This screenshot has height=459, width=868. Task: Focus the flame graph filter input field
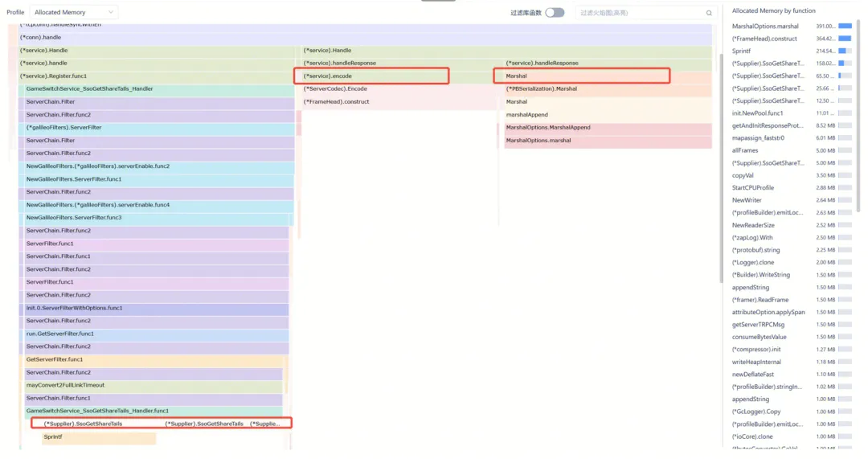click(x=639, y=13)
